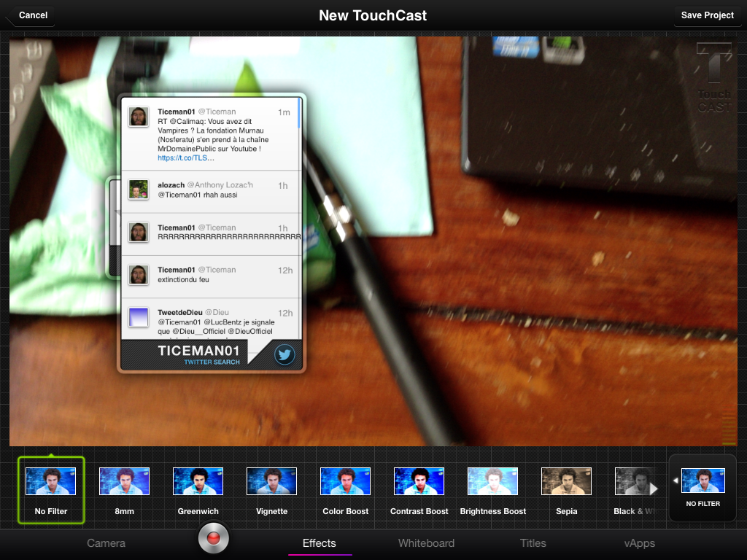Apply the 8mm filter thumbnail
The width and height of the screenshot is (747, 560).
[124, 481]
